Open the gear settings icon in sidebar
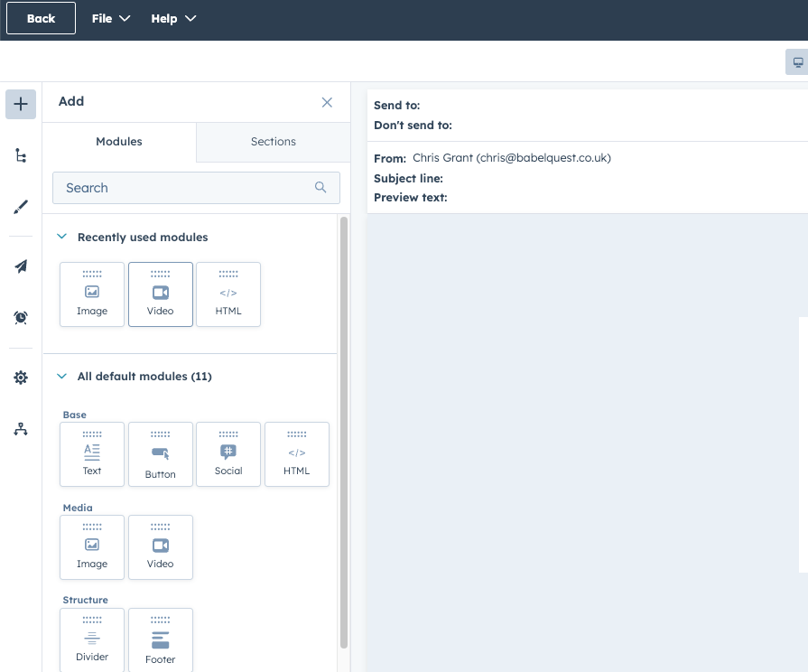 coord(21,378)
